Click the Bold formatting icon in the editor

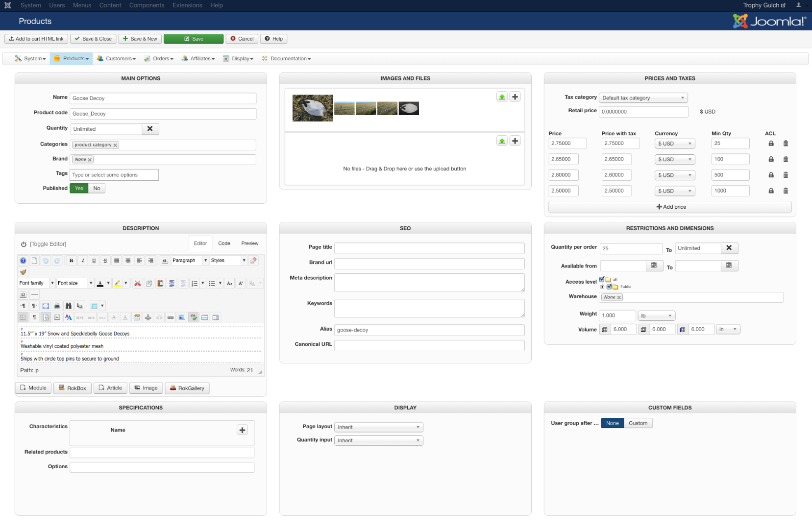coord(72,261)
